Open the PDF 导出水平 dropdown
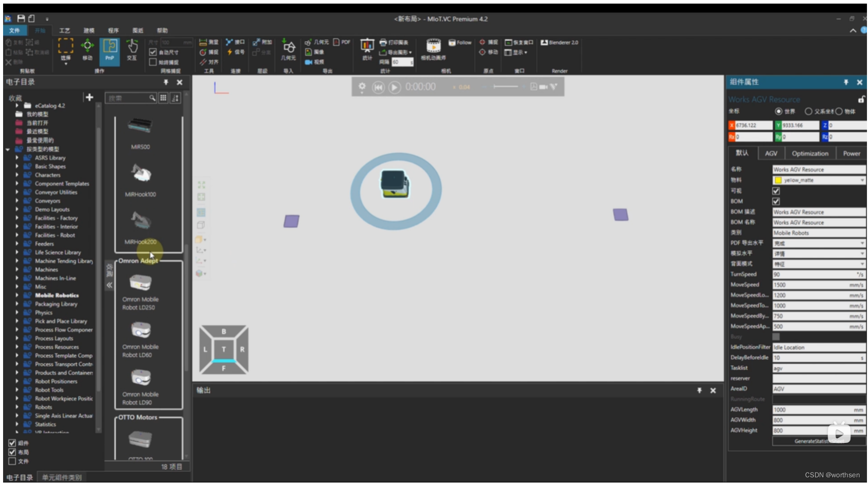This screenshot has height=483, width=868. [x=819, y=243]
